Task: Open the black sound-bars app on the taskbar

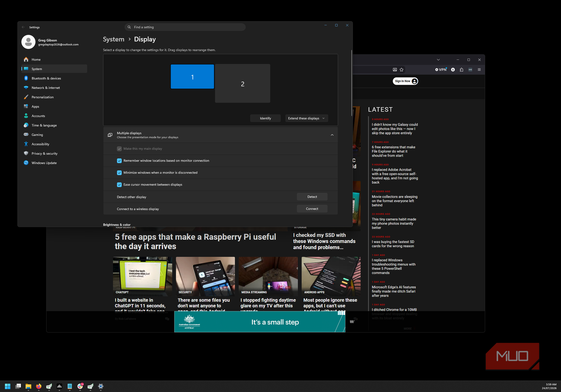Action: [60, 386]
